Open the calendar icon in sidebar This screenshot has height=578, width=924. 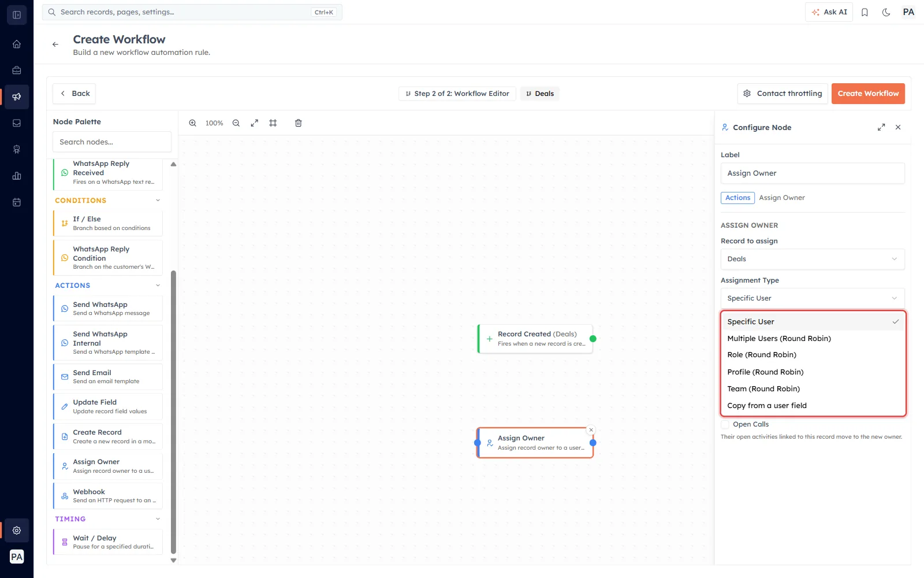tap(17, 202)
